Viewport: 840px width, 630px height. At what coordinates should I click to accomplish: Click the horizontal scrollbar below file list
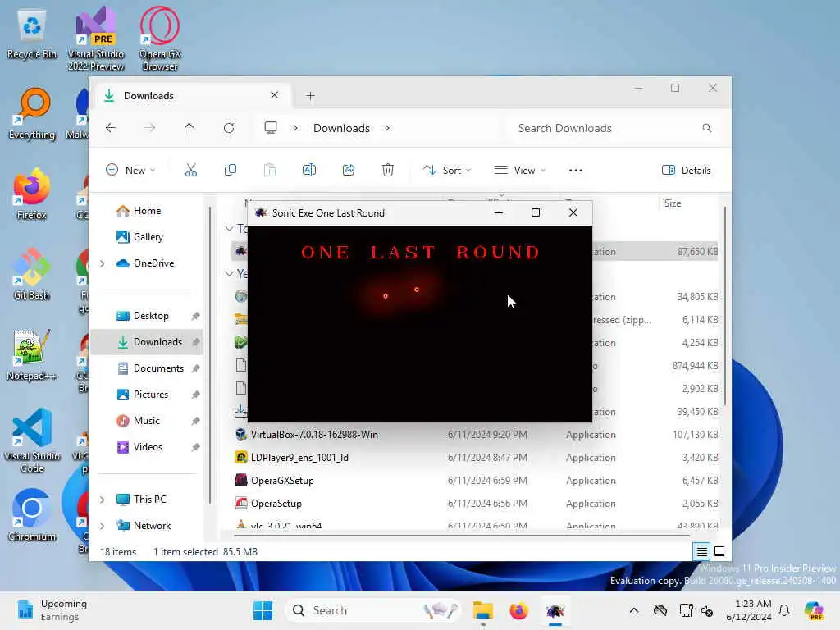[461, 534]
